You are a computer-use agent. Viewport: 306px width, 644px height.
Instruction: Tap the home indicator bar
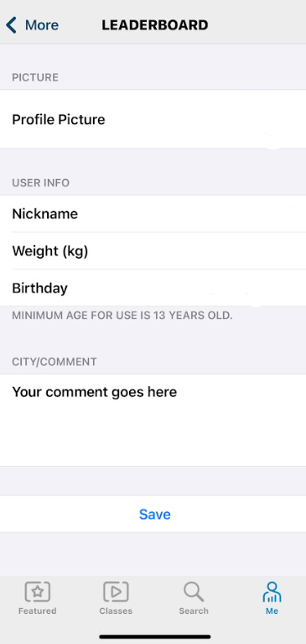click(x=155, y=636)
